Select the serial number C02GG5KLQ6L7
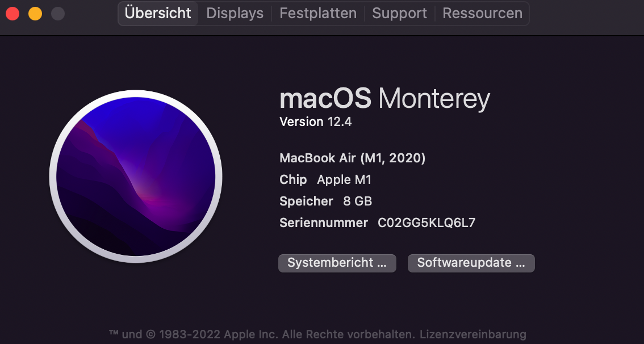Image resolution: width=644 pixels, height=344 pixels. click(x=426, y=223)
